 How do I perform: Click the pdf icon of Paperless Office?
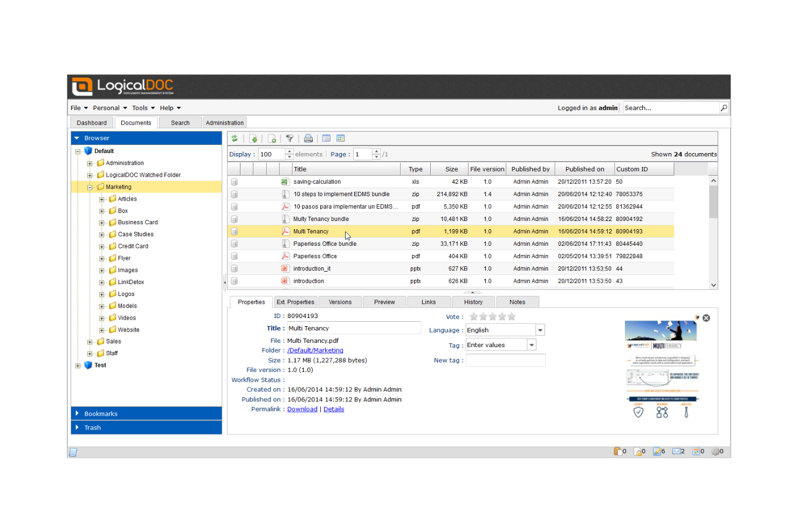(x=285, y=256)
